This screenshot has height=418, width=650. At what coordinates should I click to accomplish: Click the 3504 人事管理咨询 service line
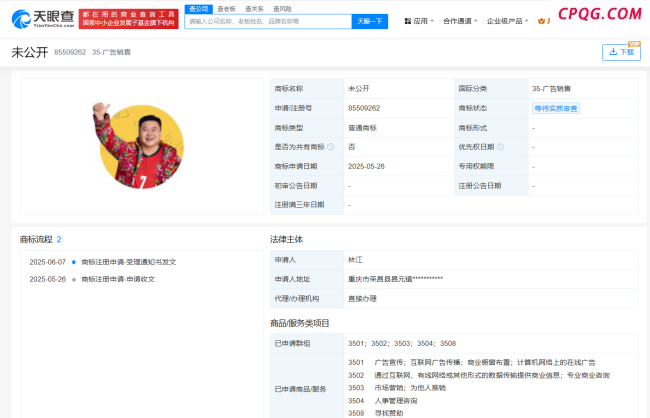coord(383,401)
